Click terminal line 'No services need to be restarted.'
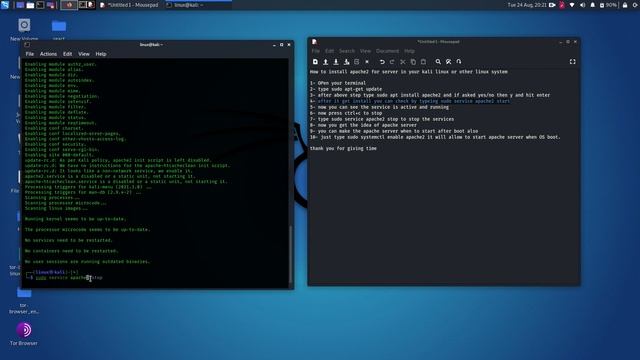 (68, 240)
